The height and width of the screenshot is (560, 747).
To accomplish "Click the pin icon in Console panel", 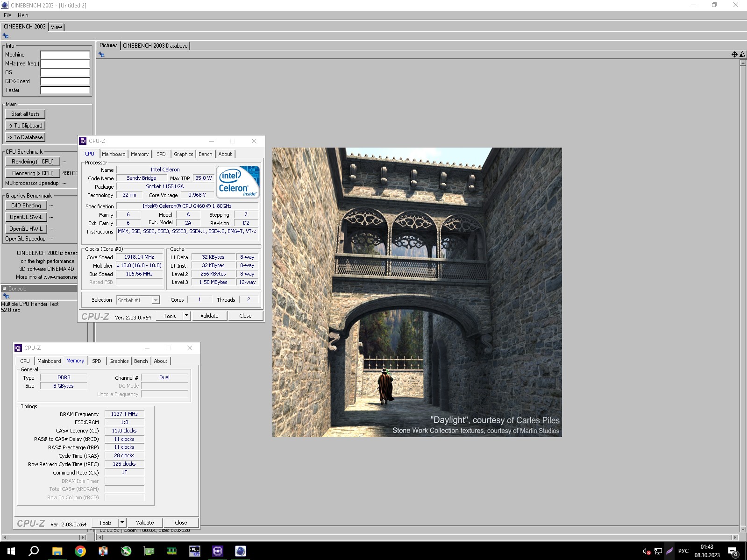I will coord(6,296).
